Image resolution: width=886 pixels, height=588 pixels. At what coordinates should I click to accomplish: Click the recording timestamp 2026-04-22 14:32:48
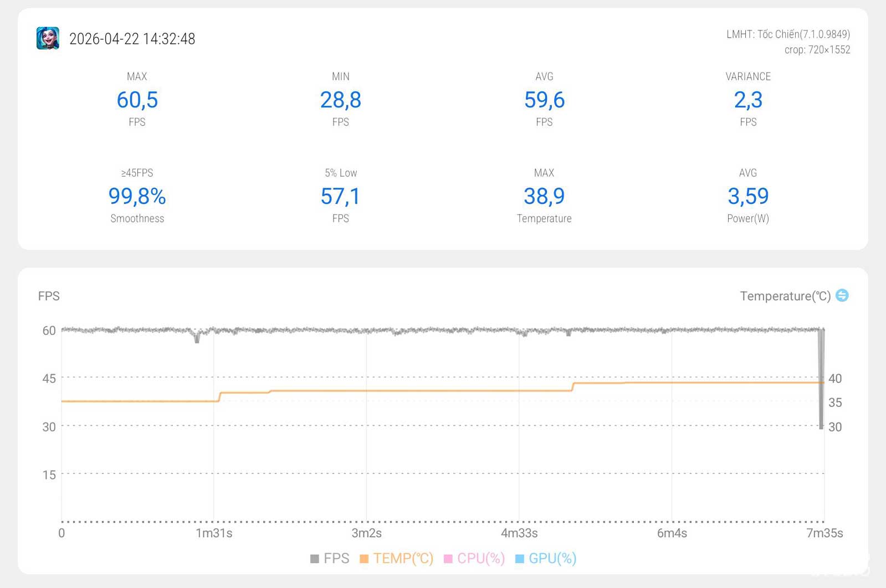coord(132,39)
